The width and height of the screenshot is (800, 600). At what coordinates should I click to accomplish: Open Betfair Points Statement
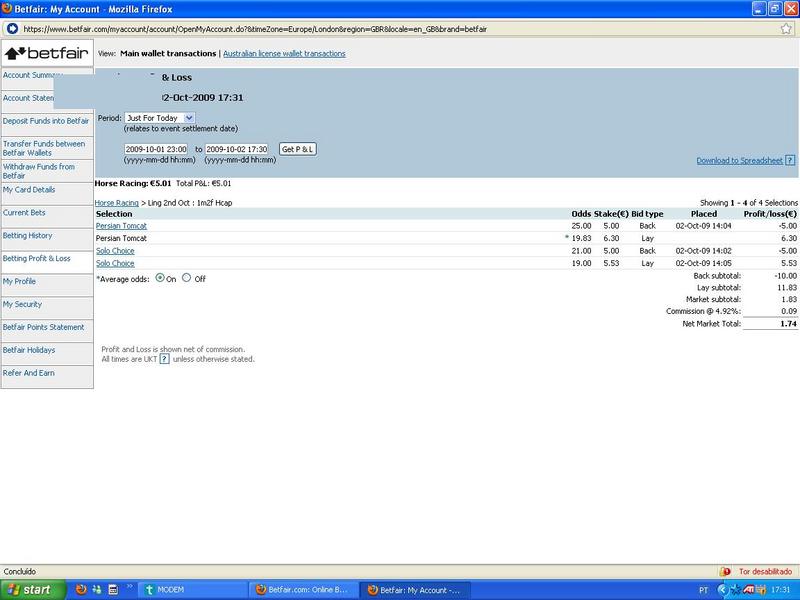[43, 327]
